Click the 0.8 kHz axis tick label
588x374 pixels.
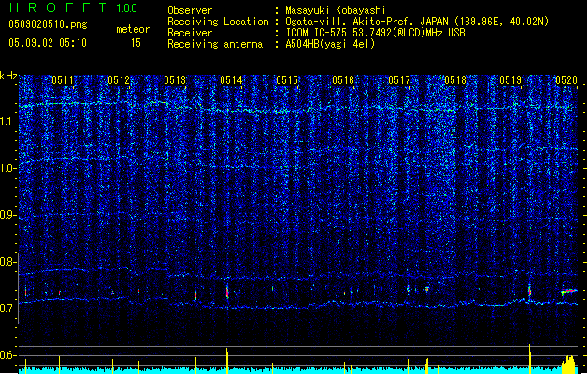pyautogui.click(x=8, y=262)
